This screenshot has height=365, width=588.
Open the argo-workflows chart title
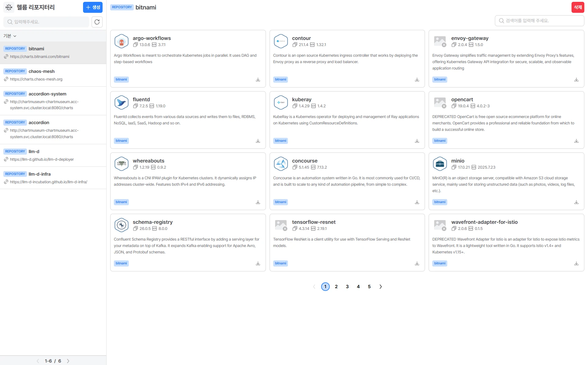[152, 38]
